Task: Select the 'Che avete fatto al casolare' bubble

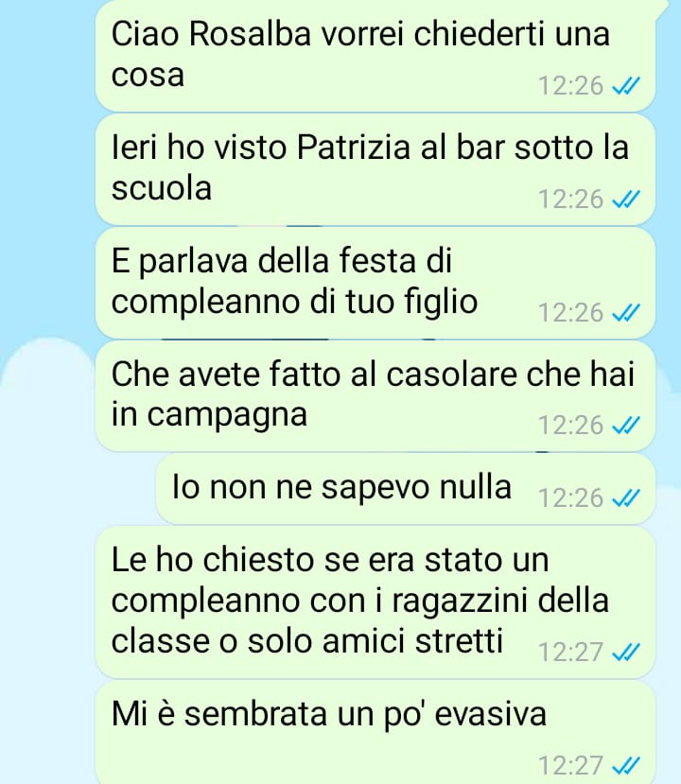Action: point(375,396)
